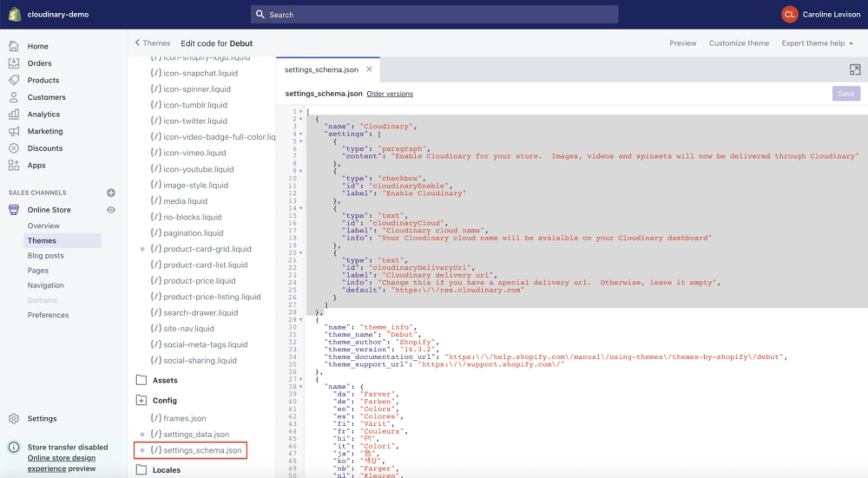The image size is (868, 478).
Task: Fold code at line 4 settings
Action: point(300,134)
